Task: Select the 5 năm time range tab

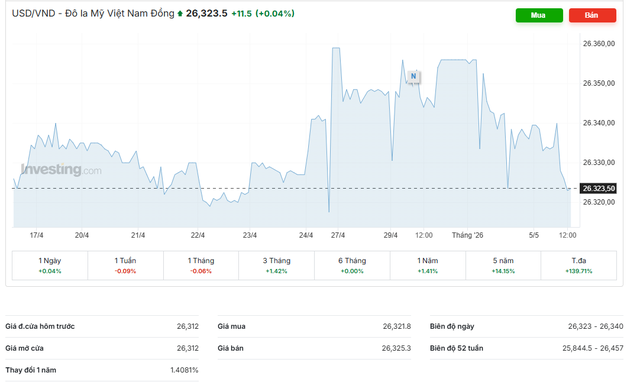Action: [x=503, y=265]
